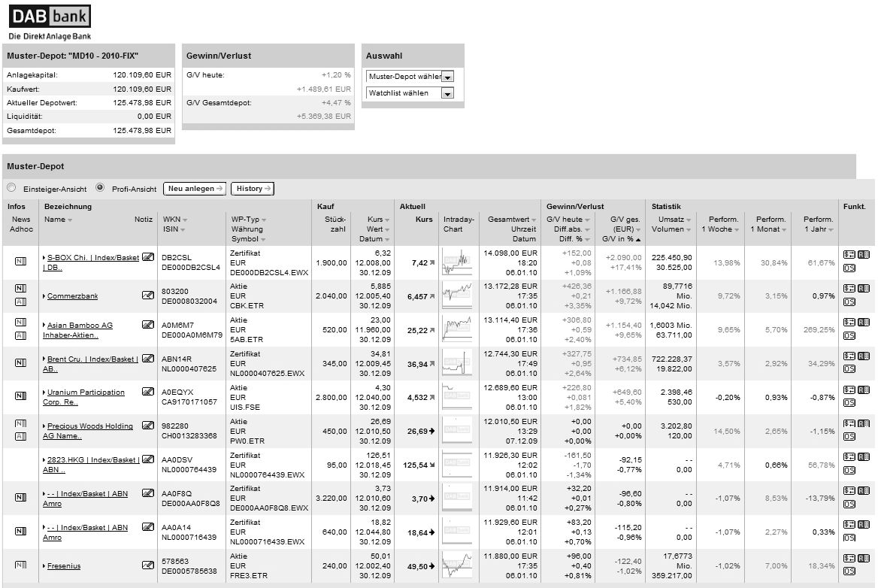Open the Fresenius security link
The height and width of the screenshot is (588, 881).
(x=63, y=565)
